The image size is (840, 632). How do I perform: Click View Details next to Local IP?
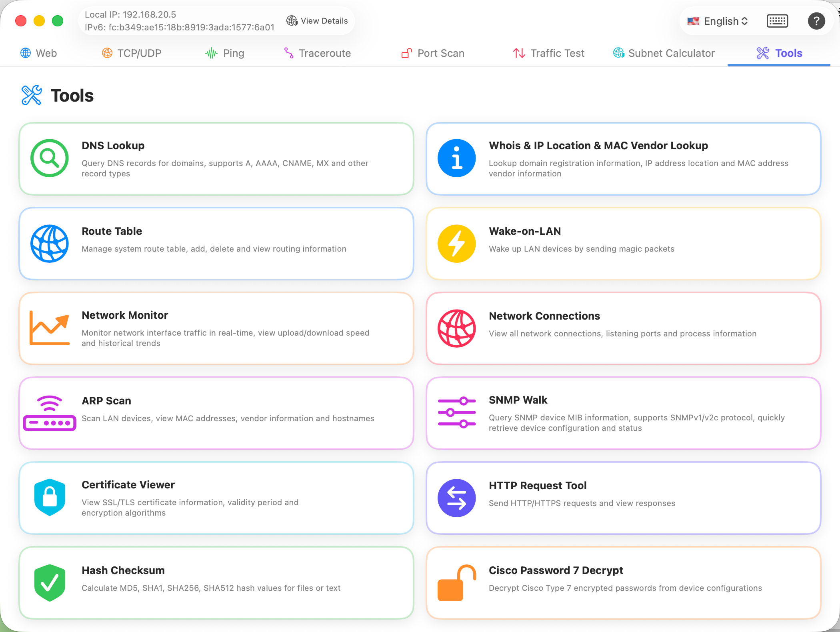(317, 20)
